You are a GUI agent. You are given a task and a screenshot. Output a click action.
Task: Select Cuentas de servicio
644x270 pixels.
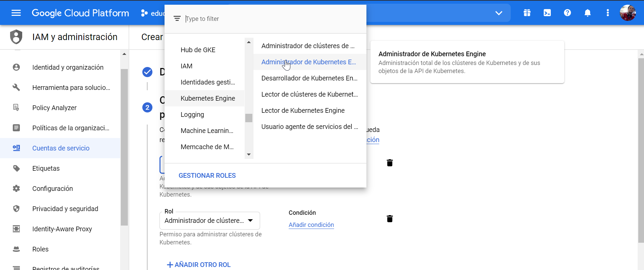tap(61, 148)
